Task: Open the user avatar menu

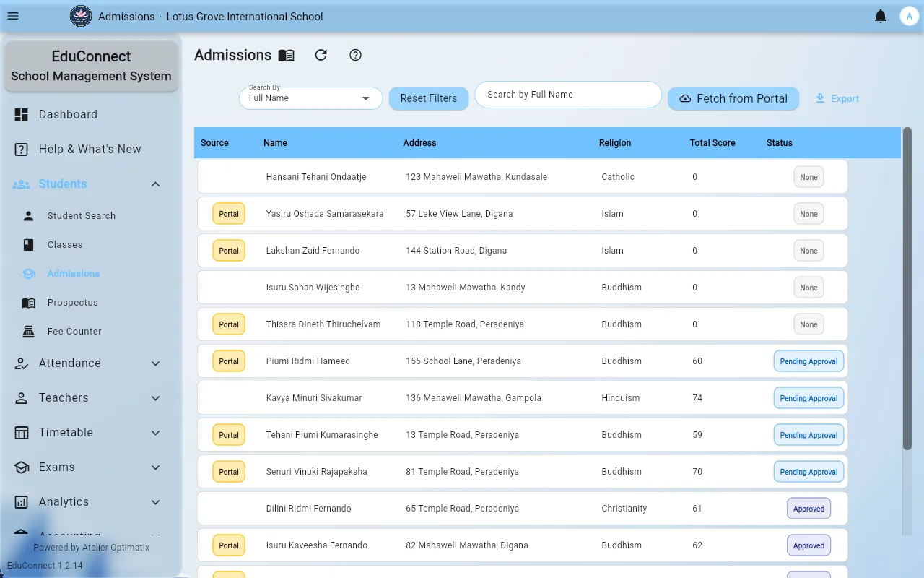Action: coord(909,16)
